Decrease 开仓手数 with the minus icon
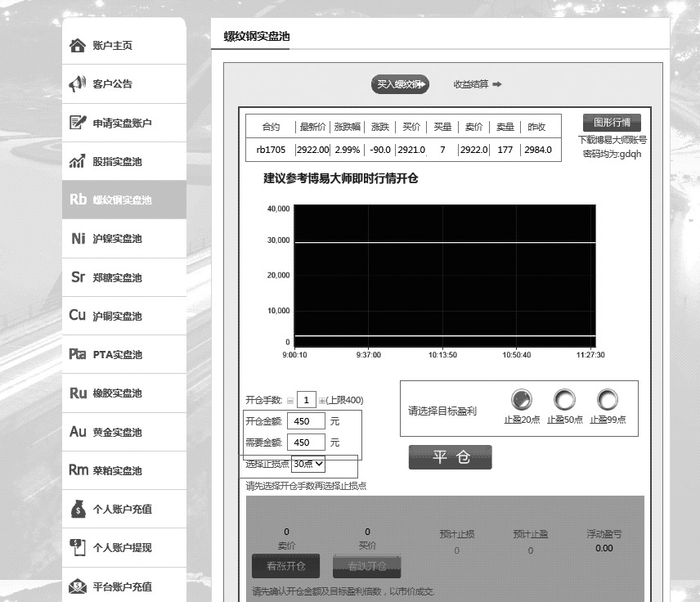This screenshot has height=602, width=700. [x=290, y=401]
